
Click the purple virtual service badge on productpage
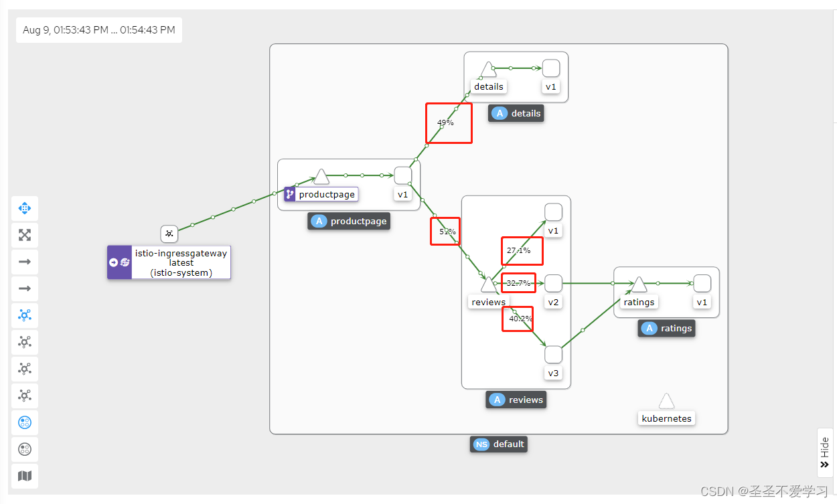click(290, 194)
